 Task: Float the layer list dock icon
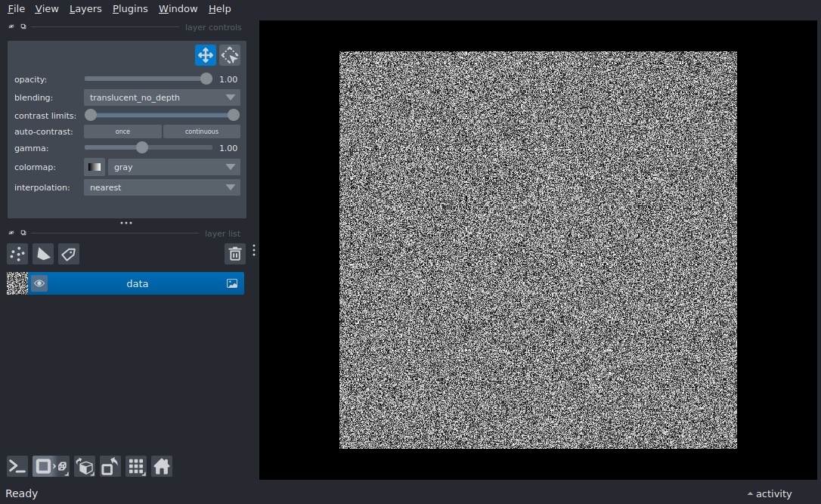coord(23,233)
